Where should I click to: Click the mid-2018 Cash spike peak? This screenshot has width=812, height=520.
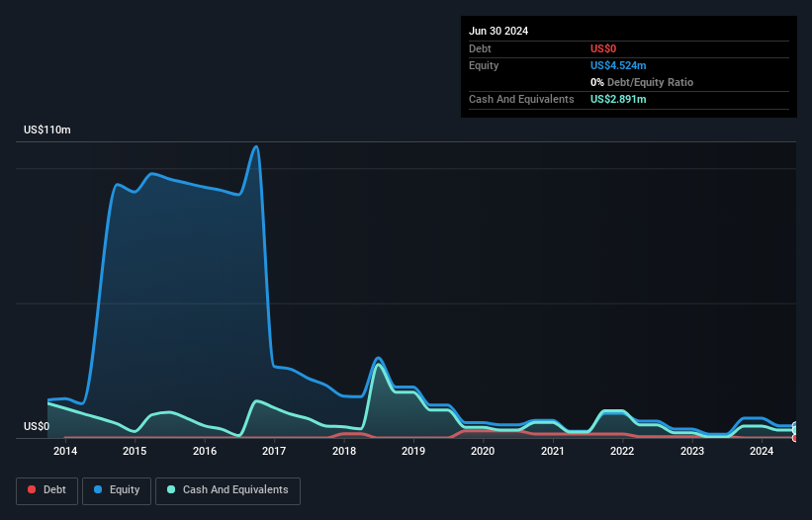tap(379, 365)
